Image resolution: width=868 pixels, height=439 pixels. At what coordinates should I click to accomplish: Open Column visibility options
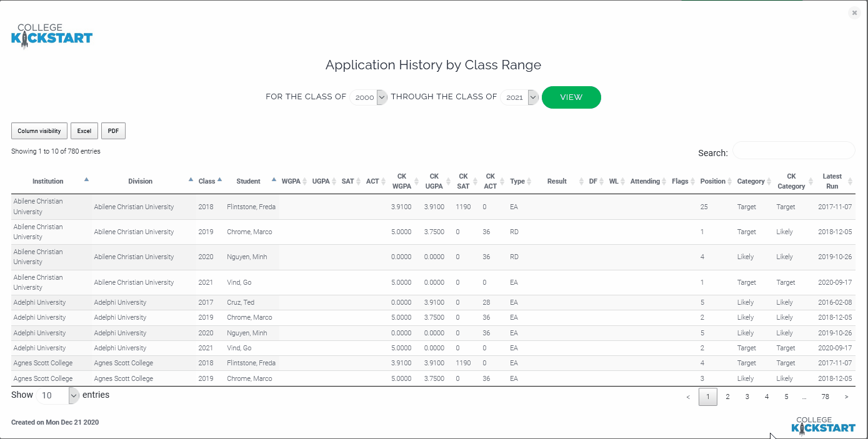(39, 131)
